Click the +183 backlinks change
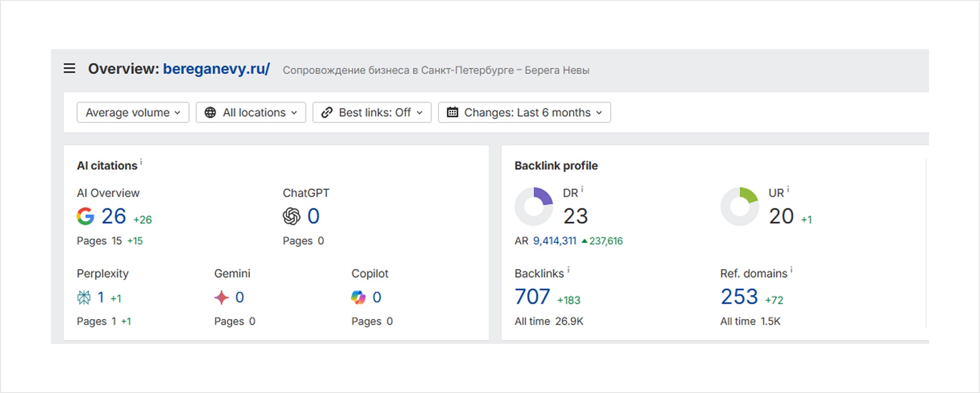 (568, 300)
